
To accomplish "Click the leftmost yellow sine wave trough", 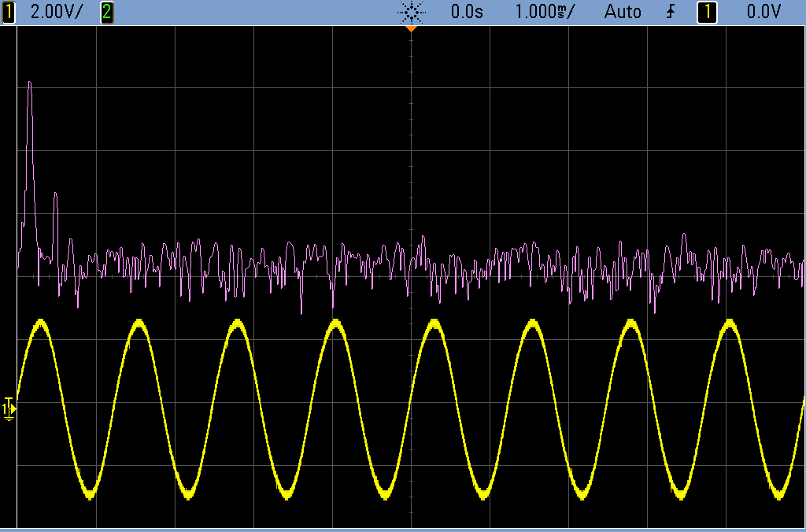I will 89,493.
